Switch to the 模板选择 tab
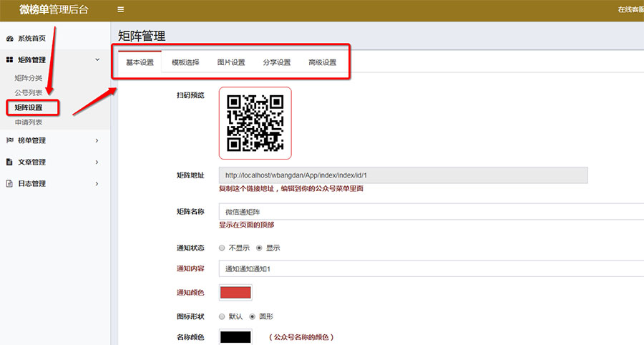Screen dimensions: 644x345 pos(185,62)
